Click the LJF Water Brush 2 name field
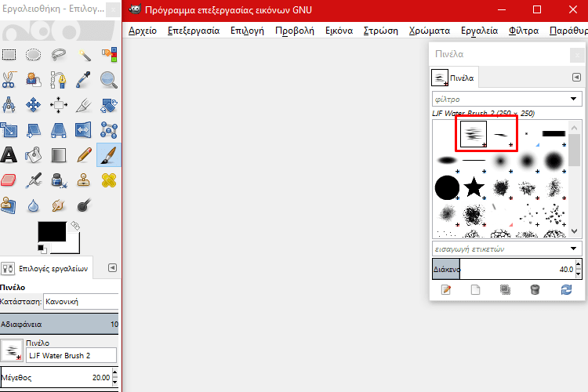 click(x=71, y=356)
